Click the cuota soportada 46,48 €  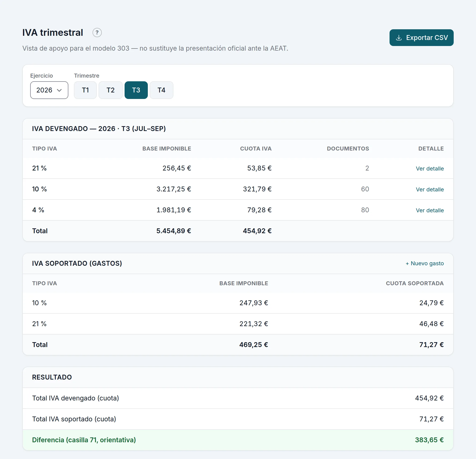[x=431, y=324]
